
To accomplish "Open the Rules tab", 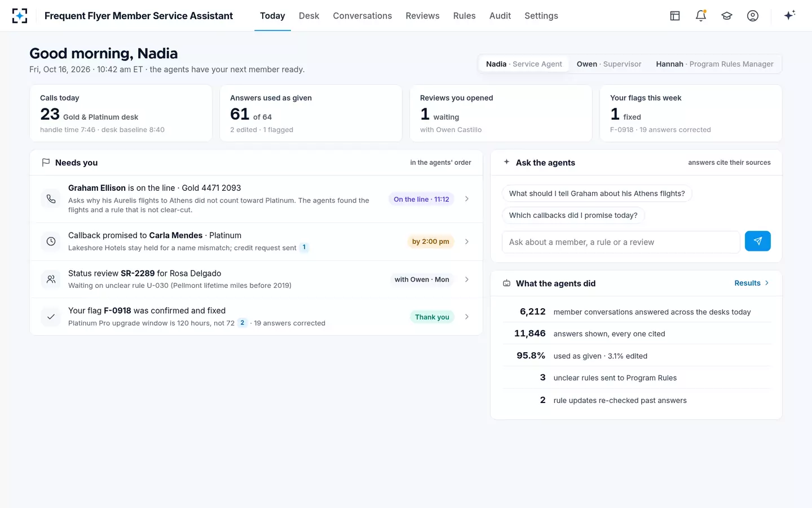I will coord(465,16).
